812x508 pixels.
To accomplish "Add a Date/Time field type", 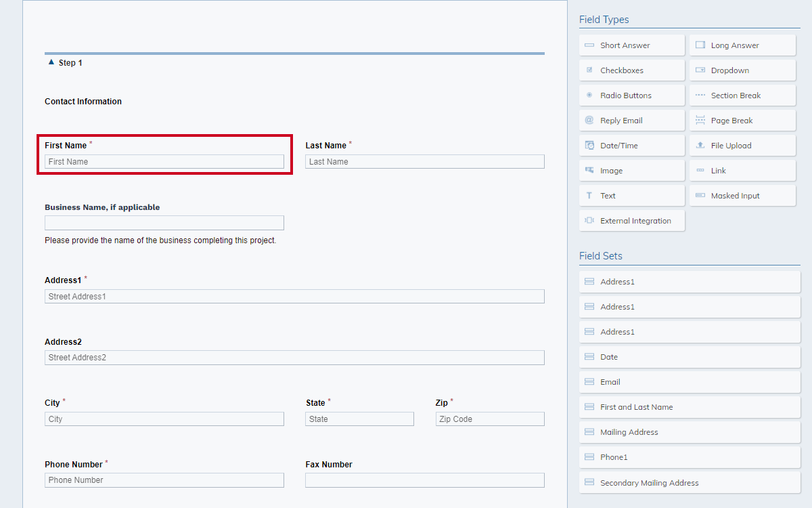I will (632, 146).
